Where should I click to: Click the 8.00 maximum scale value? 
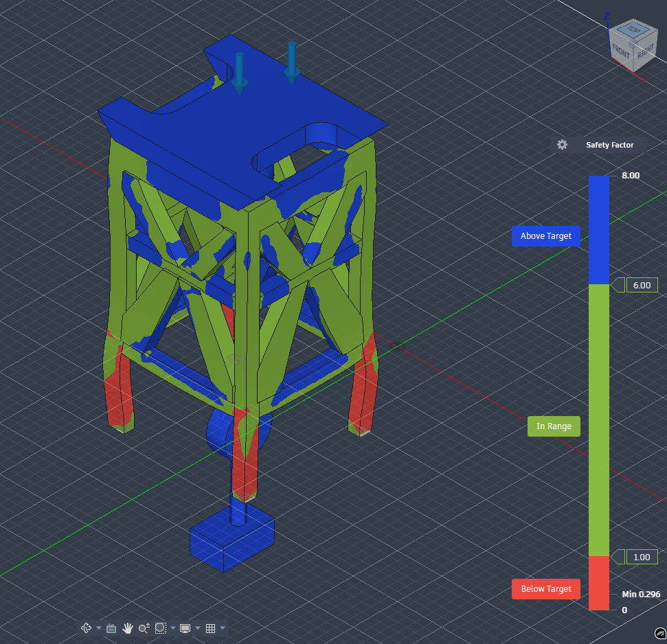(631, 176)
